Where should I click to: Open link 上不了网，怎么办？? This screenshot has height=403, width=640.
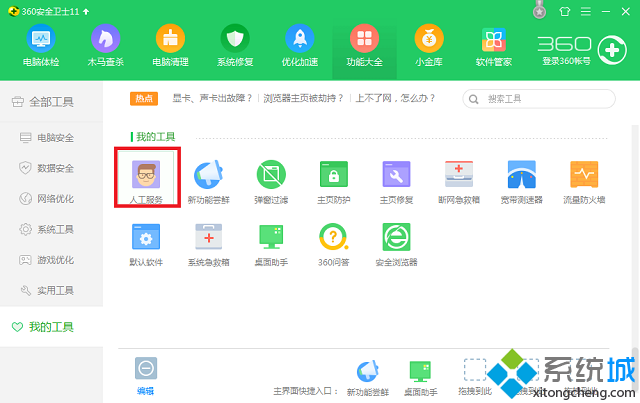pos(396,98)
